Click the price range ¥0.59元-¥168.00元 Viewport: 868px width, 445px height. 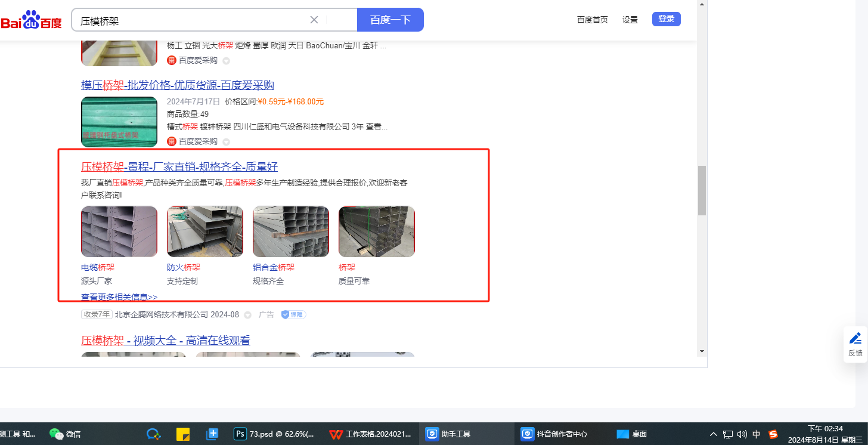[x=290, y=101]
